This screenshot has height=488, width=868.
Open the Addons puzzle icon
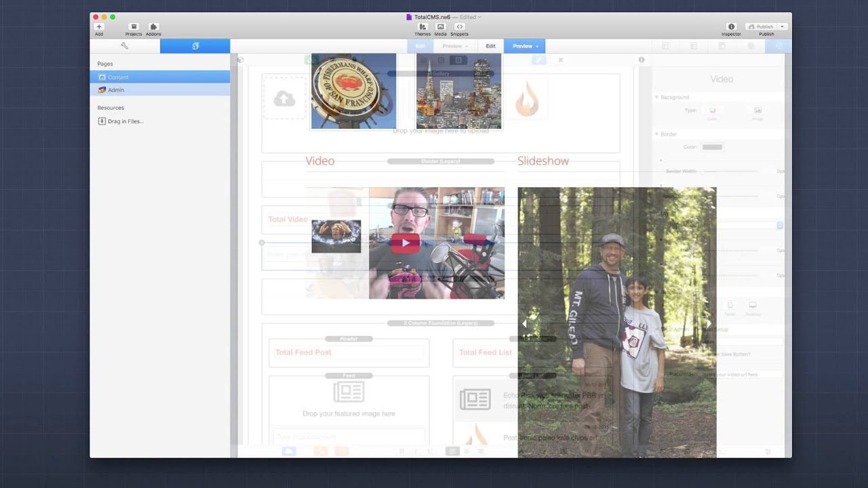coord(153,26)
